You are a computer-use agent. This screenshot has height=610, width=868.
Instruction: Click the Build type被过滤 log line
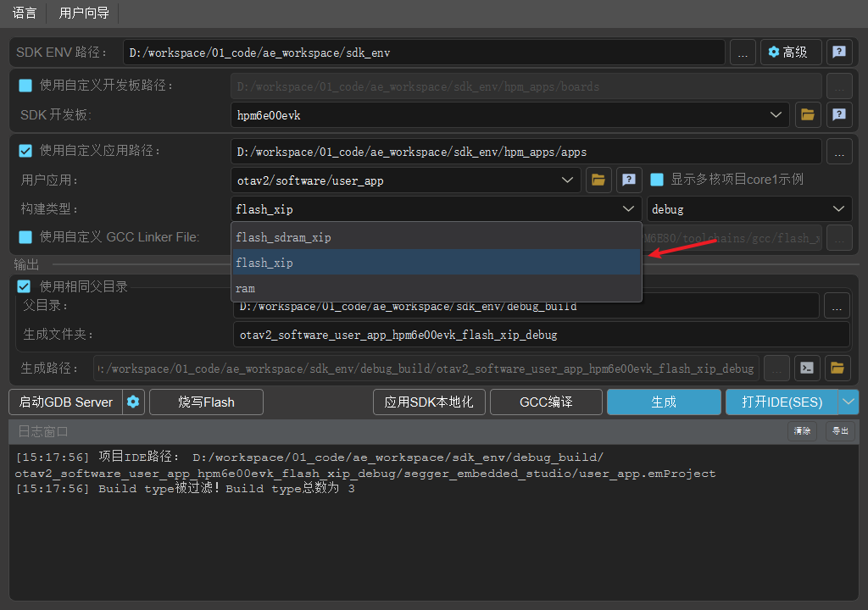pos(186,488)
